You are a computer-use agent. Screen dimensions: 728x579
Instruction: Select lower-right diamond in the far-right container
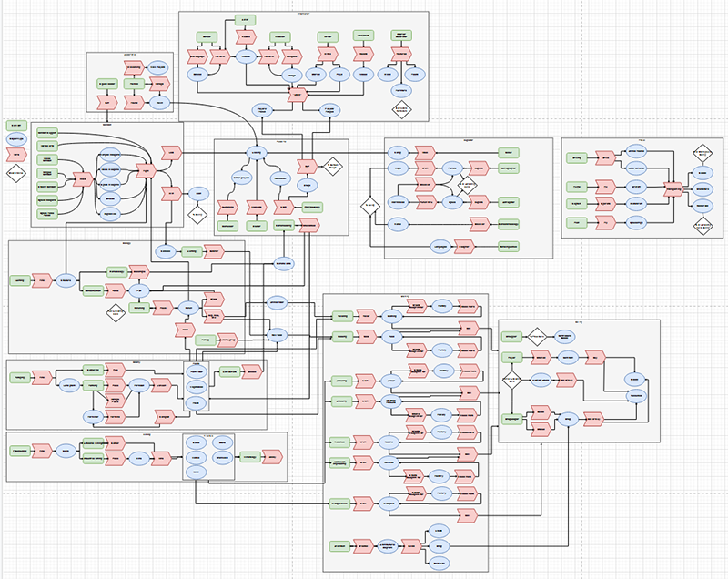pos(702,227)
